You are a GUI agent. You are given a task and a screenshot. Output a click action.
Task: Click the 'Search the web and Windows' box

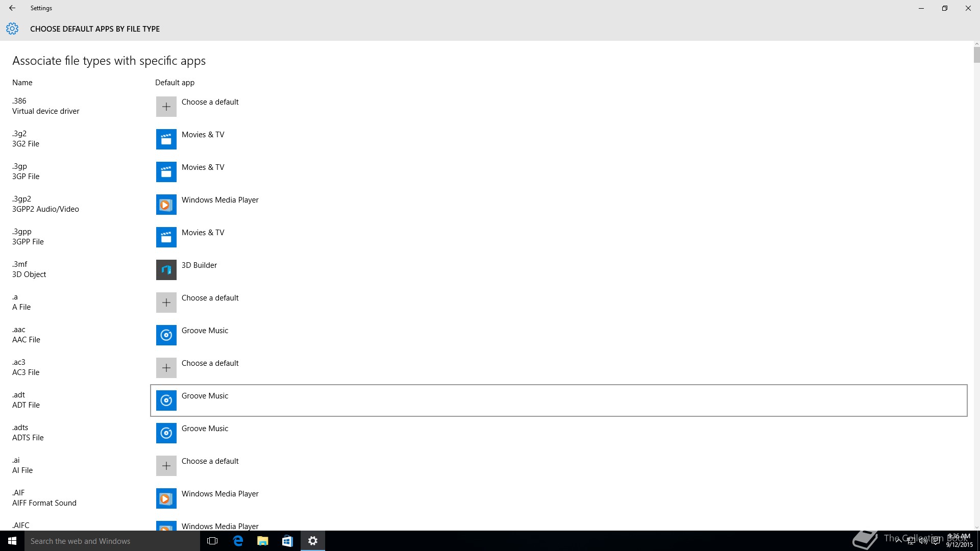pyautogui.click(x=112, y=541)
